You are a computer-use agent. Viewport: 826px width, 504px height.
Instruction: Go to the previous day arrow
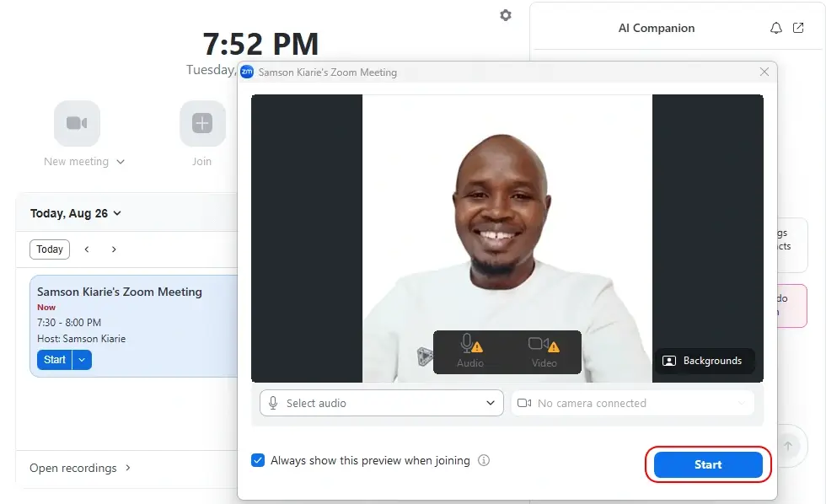(87, 249)
